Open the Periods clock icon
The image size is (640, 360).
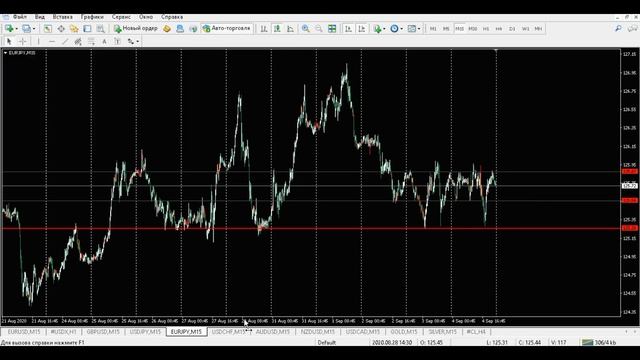pyautogui.click(x=394, y=29)
